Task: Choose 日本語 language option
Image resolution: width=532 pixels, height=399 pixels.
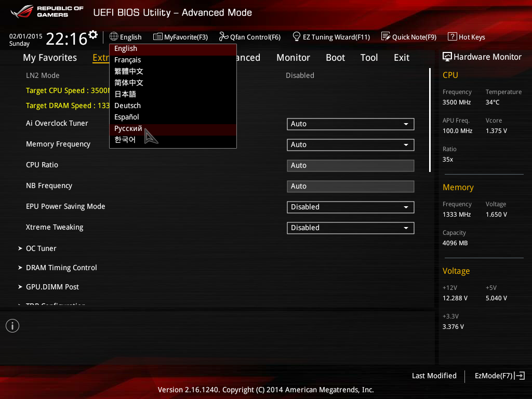Action: pyautogui.click(x=172, y=94)
